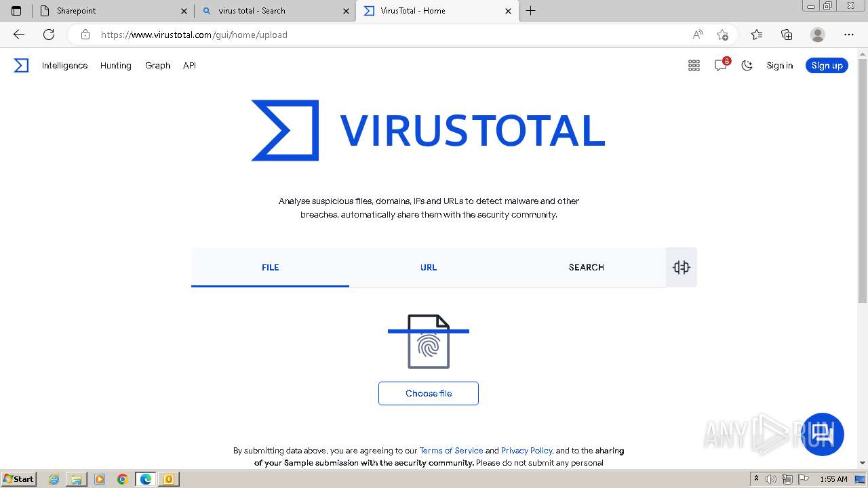Select Microsoft Edge in the taskbar
Viewport: 868px width, 488px height.
[146, 479]
